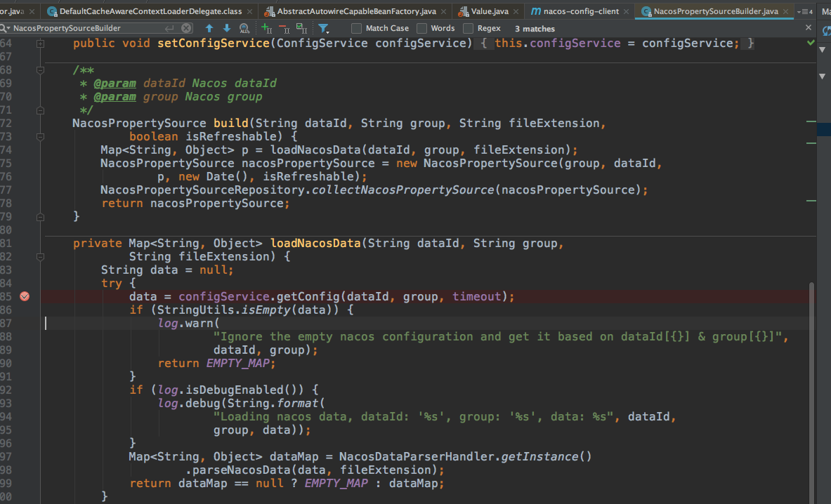
Task: Click the next occurrence down arrow
Action: [x=226, y=29]
